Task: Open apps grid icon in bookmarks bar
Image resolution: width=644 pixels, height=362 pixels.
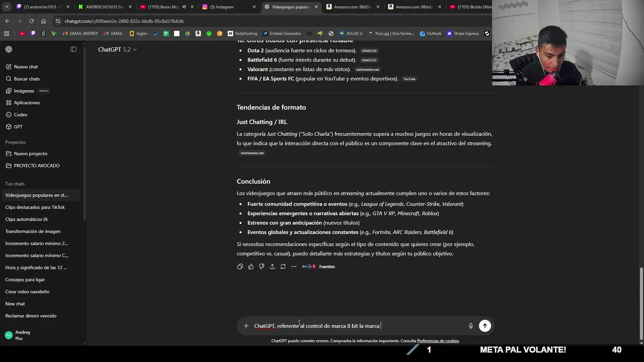Action: [7, 34]
